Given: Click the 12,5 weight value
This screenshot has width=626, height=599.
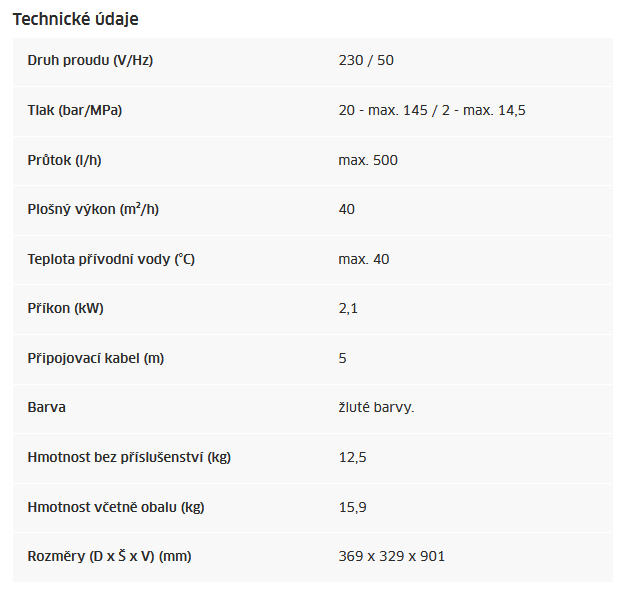Looking at the screenshot, I should tap(353, 457).
